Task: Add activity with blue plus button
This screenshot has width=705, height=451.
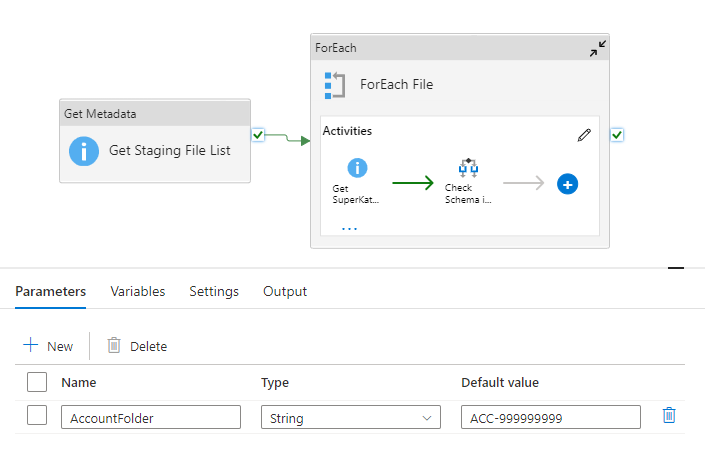Action: 567,184
